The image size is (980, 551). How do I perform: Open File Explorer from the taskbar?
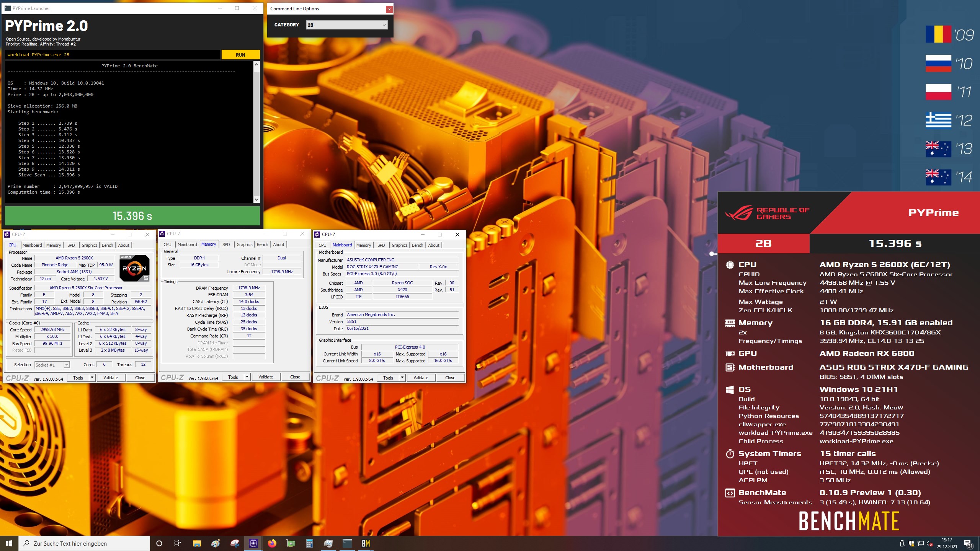click(x=197, y=543)
